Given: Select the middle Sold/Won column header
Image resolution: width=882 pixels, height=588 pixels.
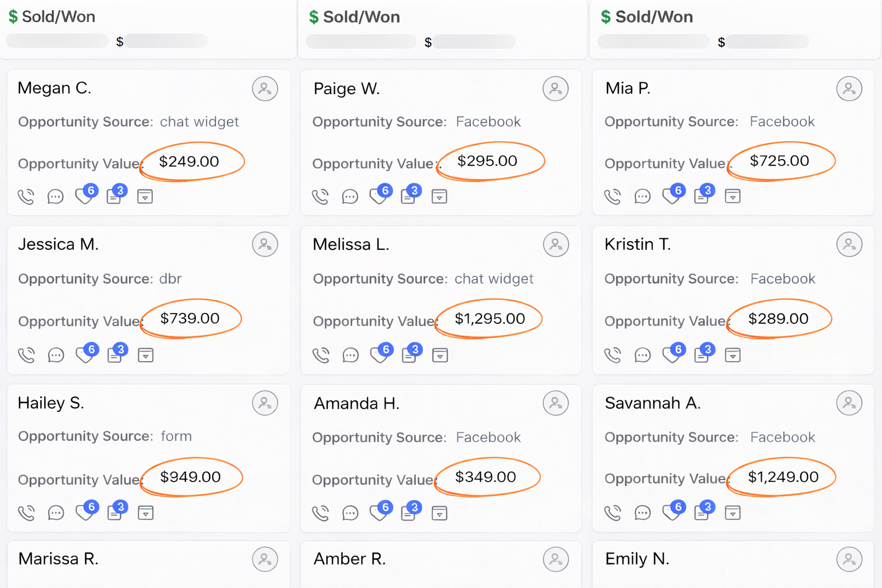Looking at the screenshot, I should tap(361, 17).
